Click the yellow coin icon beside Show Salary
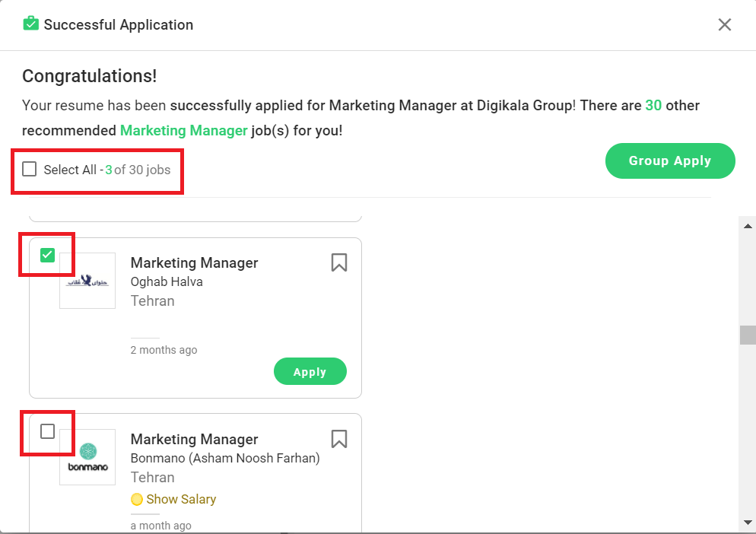 137,500
